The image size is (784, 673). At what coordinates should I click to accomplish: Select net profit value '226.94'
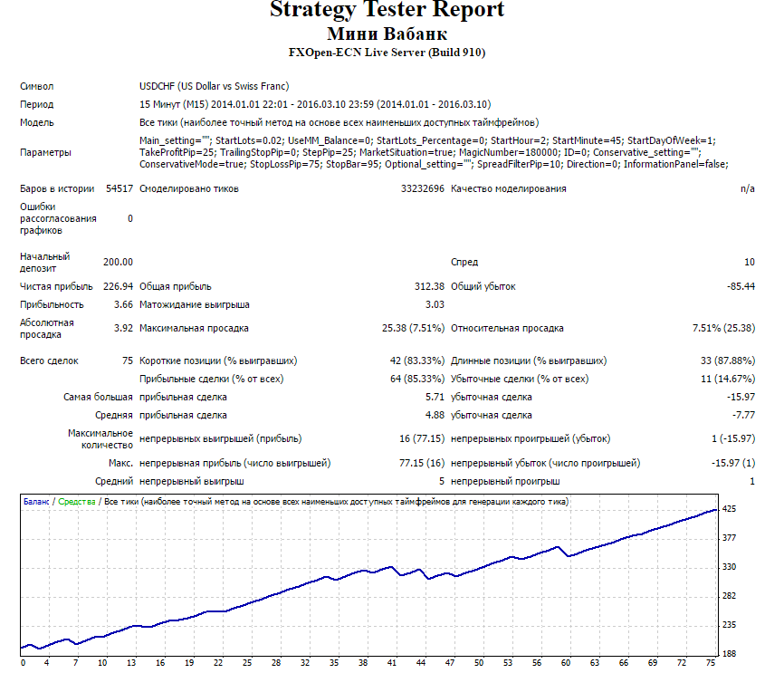click(118, 287)
